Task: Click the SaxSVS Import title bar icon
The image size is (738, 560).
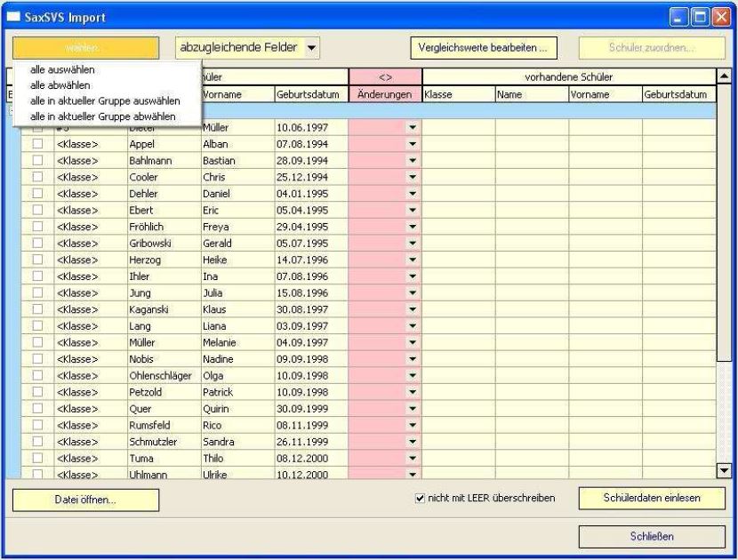Action: 14,18
